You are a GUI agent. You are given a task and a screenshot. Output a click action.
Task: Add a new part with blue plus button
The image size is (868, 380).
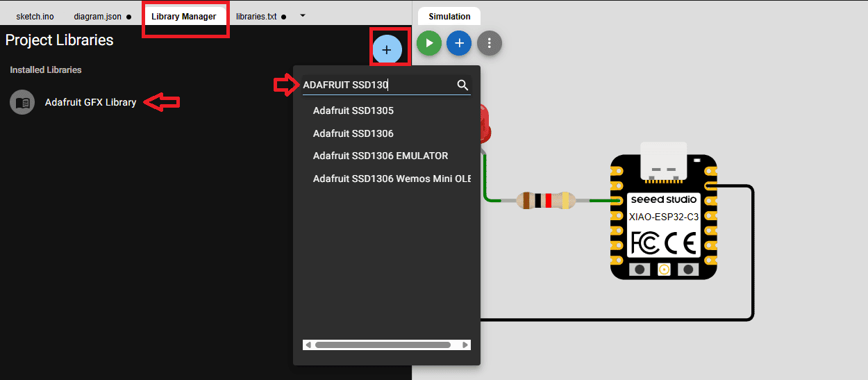click(x=459, y=43)
